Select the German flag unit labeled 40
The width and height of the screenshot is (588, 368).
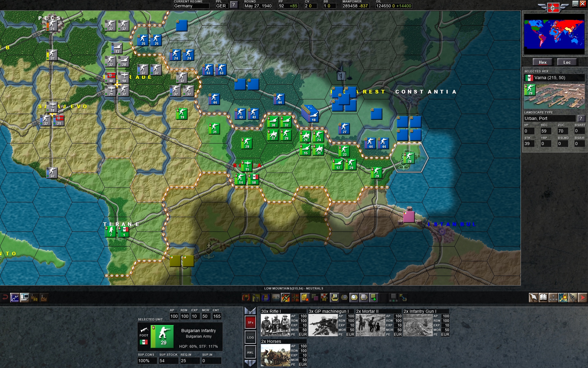click(111, 78)
